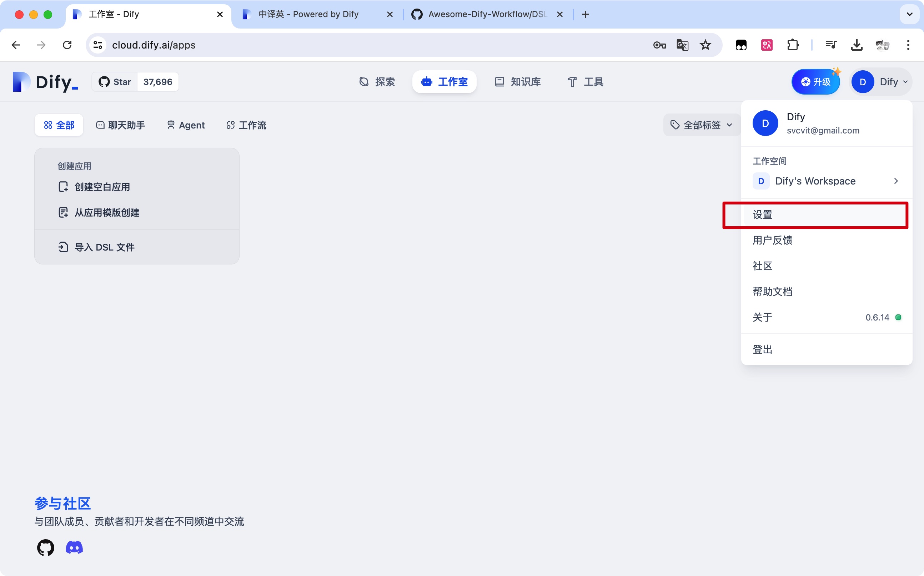Click the password key icon in address bar
This screenshot has height=576, width=924.
[659, 45]
